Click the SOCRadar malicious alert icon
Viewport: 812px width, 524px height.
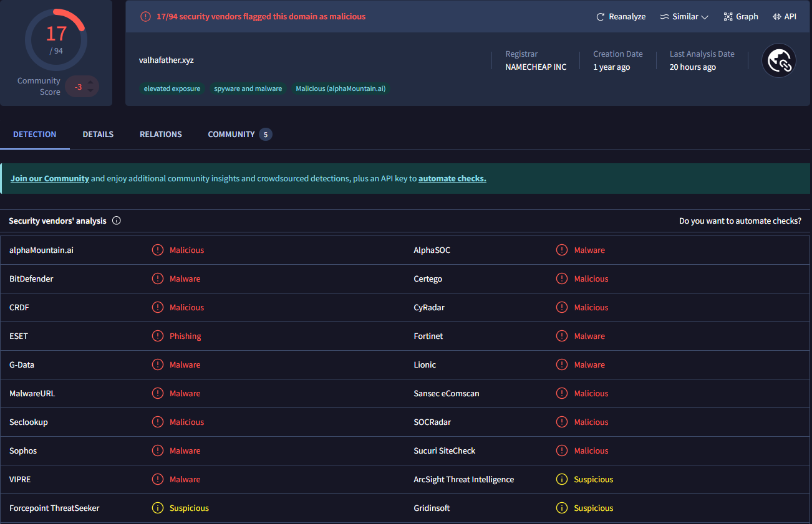click(562, 422)
